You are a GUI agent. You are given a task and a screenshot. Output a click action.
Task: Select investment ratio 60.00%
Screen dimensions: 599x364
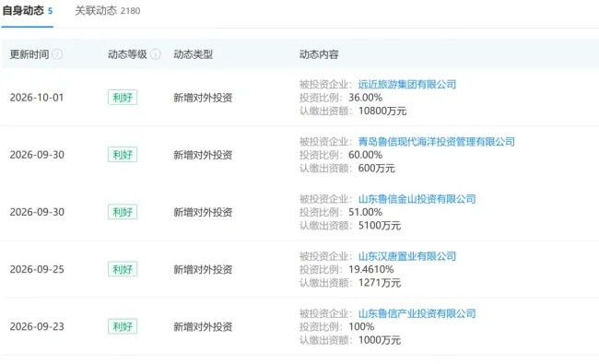pos(365,155)
